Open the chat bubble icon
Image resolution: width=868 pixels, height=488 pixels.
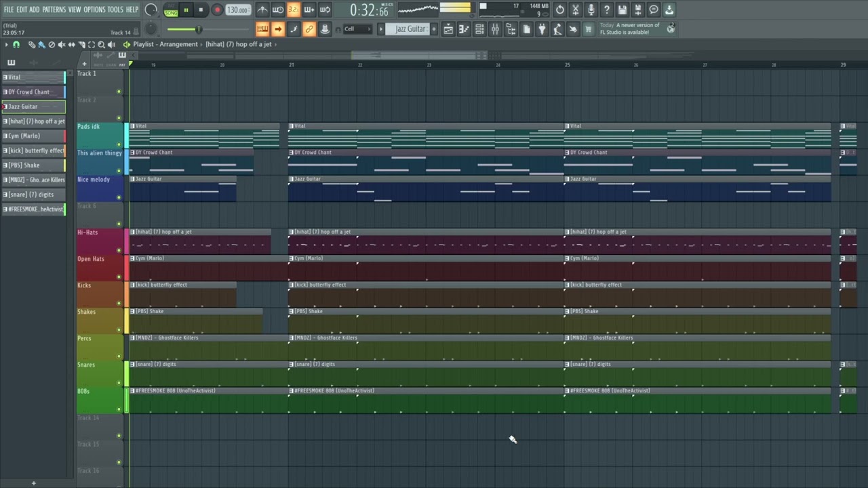click(654, 9)
